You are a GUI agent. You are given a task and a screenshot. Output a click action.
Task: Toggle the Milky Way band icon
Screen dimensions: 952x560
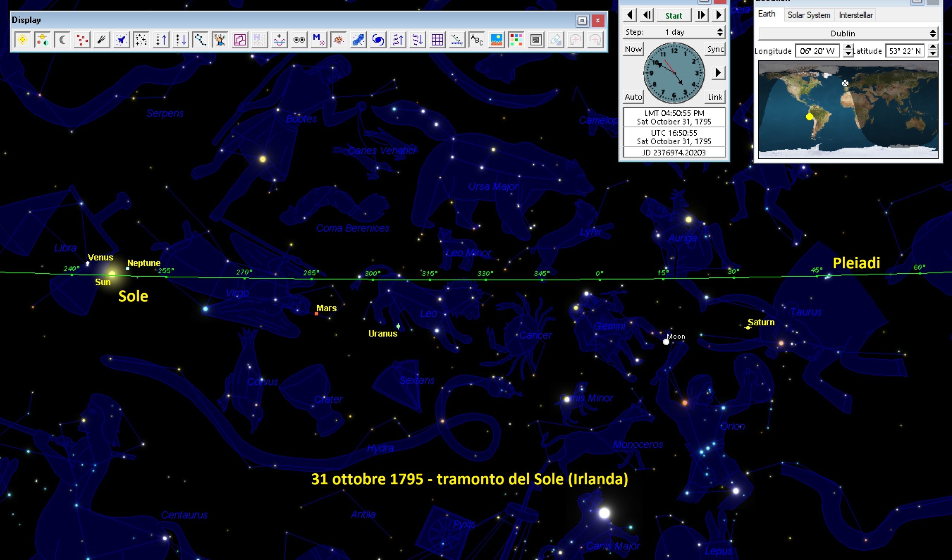coord(358,40)
